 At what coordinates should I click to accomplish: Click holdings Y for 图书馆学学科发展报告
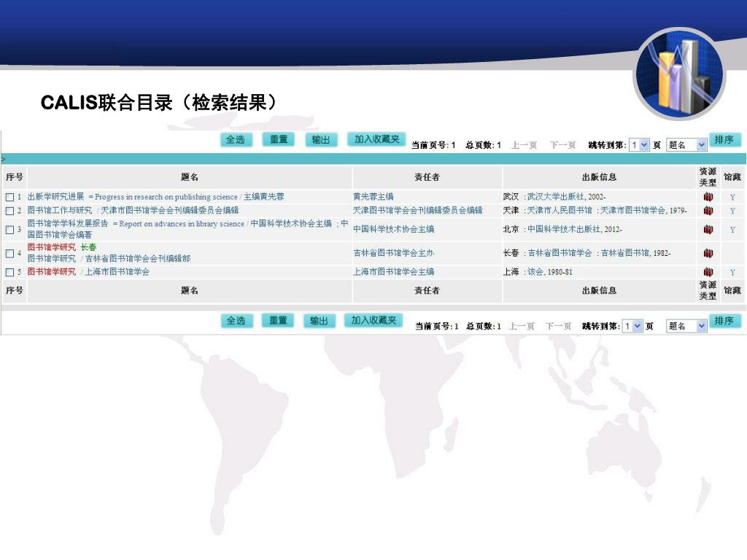tap(732, 230)
